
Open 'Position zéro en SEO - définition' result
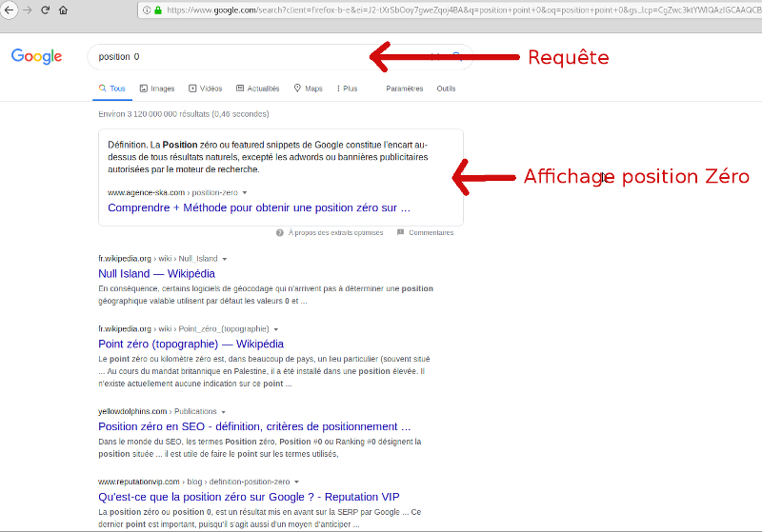coord(254,426)
